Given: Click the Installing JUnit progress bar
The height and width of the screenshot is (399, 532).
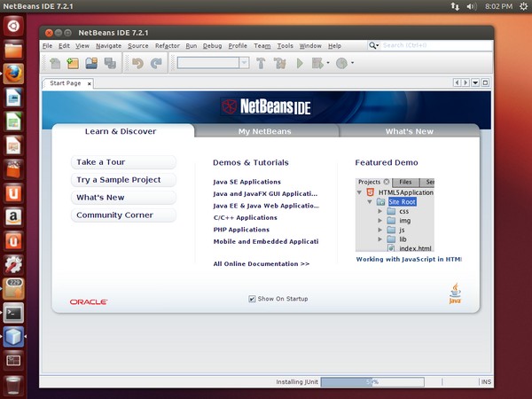Looking at the screenshot, I should click(x=372, y=382).
